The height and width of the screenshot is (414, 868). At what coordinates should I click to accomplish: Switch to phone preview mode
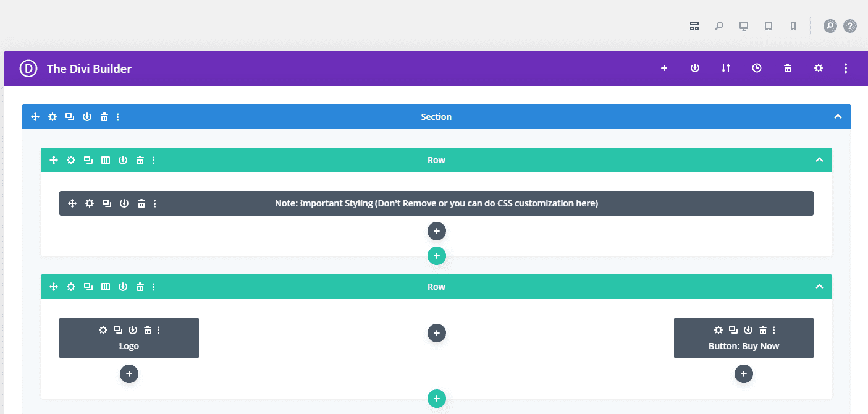[793, 26]
